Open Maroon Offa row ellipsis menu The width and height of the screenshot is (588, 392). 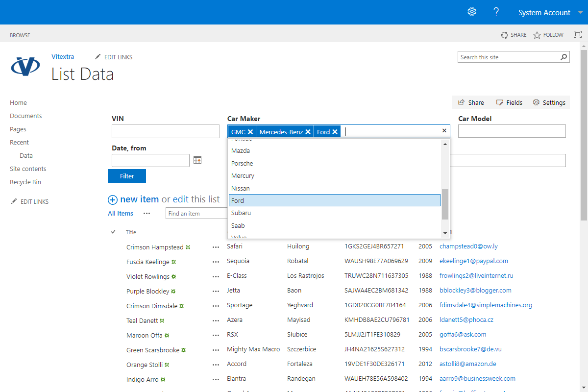click(216, 336)
